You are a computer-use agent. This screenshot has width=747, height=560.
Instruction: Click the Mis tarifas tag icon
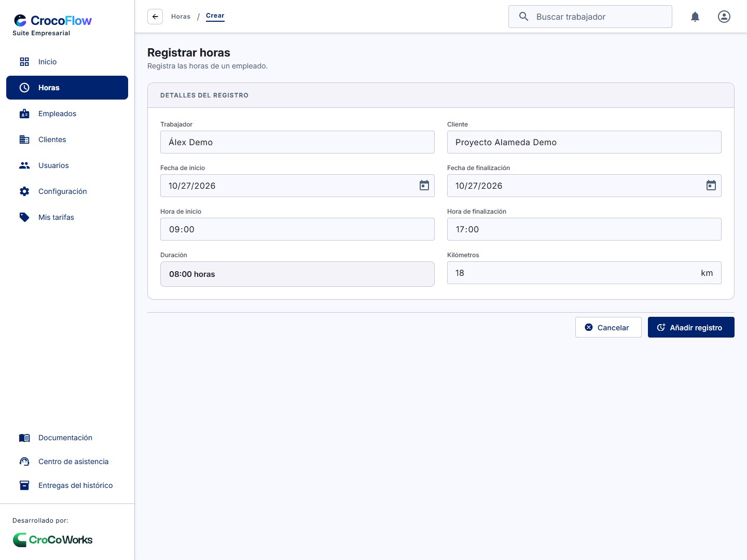point(24,217)
